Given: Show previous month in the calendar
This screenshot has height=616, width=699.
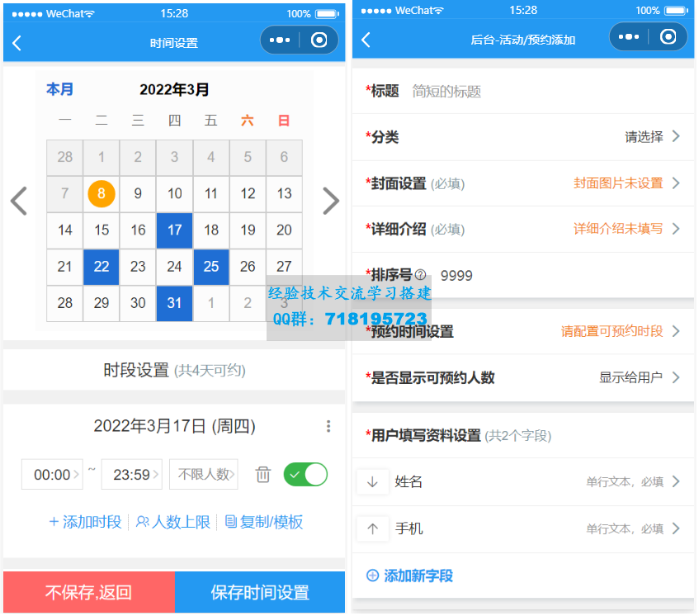Looking at the screenshot, I should [x=19, y=201].
